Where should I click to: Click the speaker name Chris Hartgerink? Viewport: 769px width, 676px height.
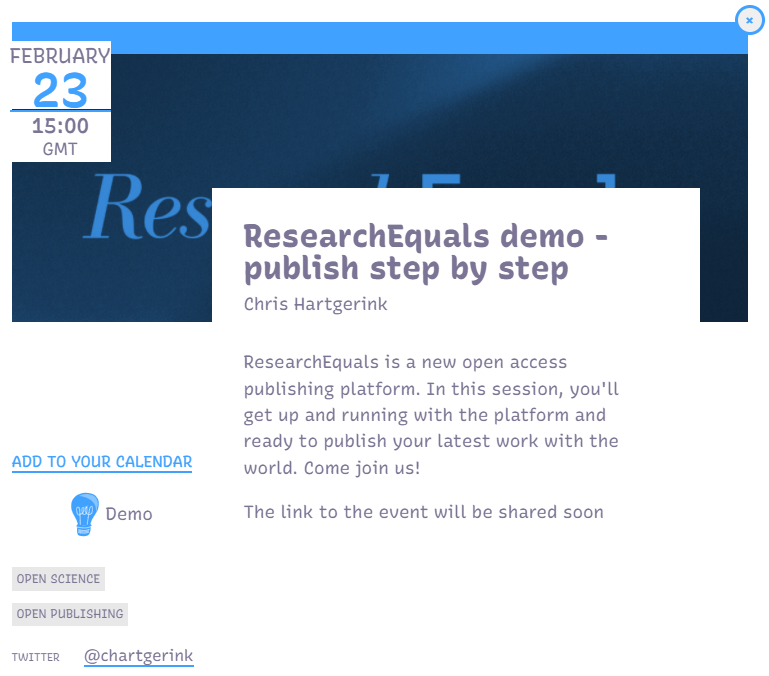(315, 304)
